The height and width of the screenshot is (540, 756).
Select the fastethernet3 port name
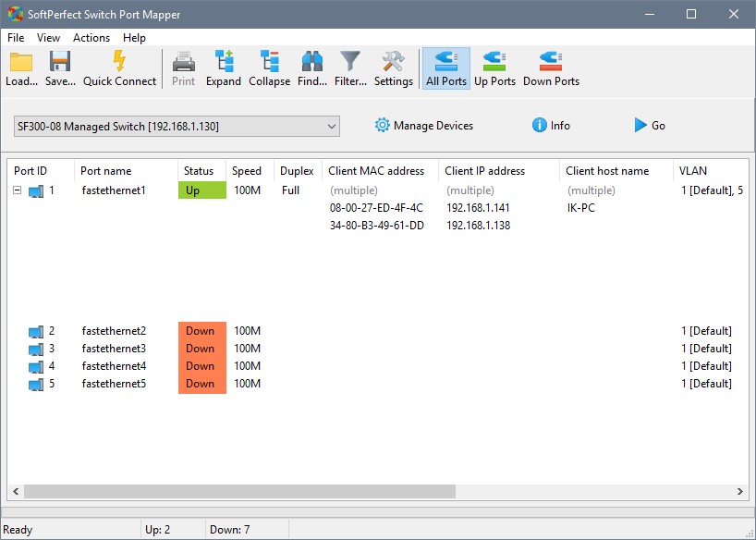point(114,349)
